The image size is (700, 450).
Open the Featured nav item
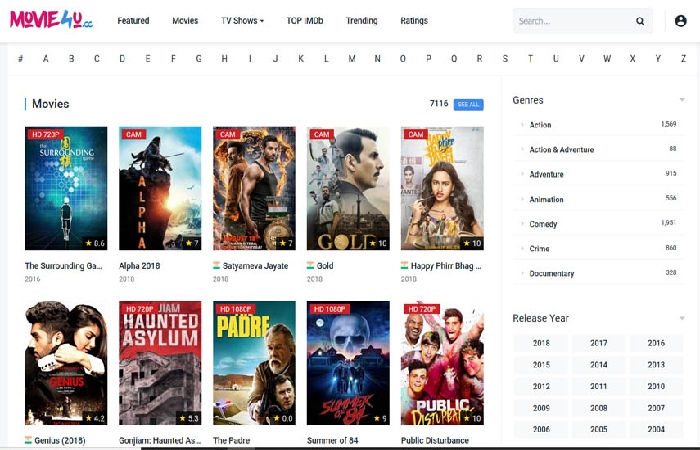tap(133, 21)
